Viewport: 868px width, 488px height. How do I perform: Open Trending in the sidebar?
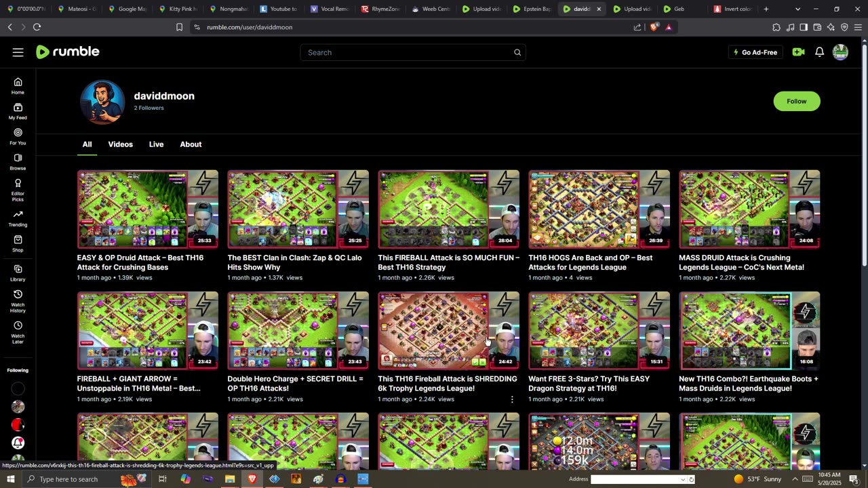click(18, 218)
